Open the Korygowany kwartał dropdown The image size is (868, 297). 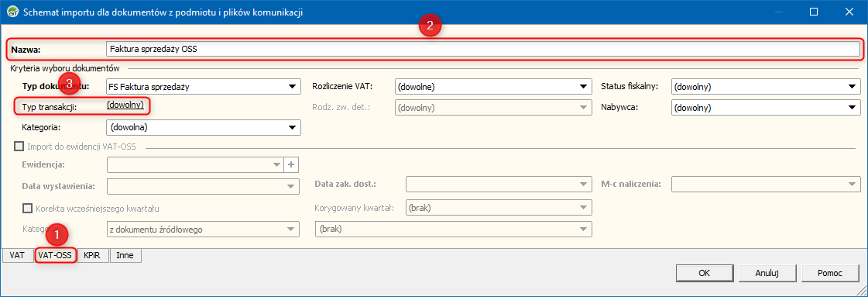499,208
